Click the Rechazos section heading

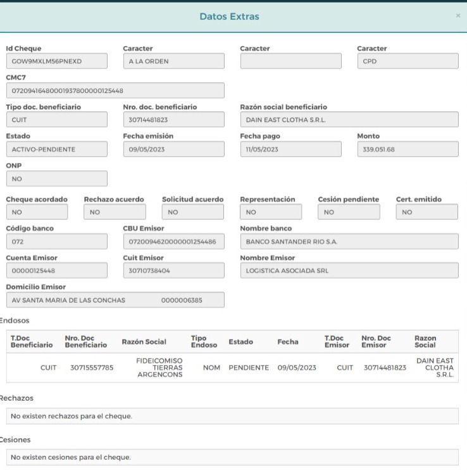[x=16, y=398]
